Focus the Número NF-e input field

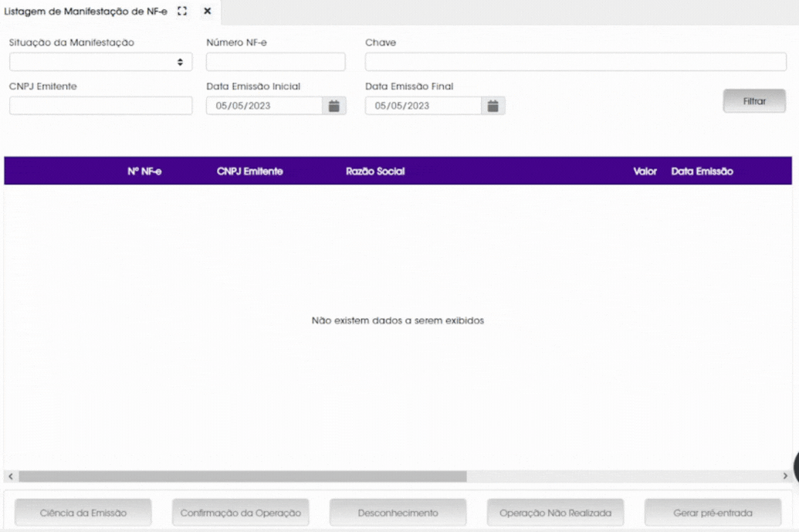click(276, 63)
